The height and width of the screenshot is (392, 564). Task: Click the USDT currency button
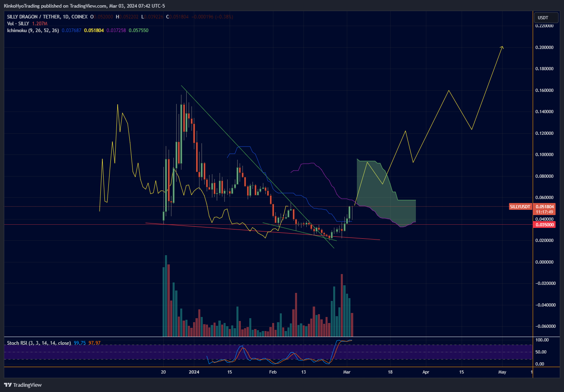tap(546, 18)
